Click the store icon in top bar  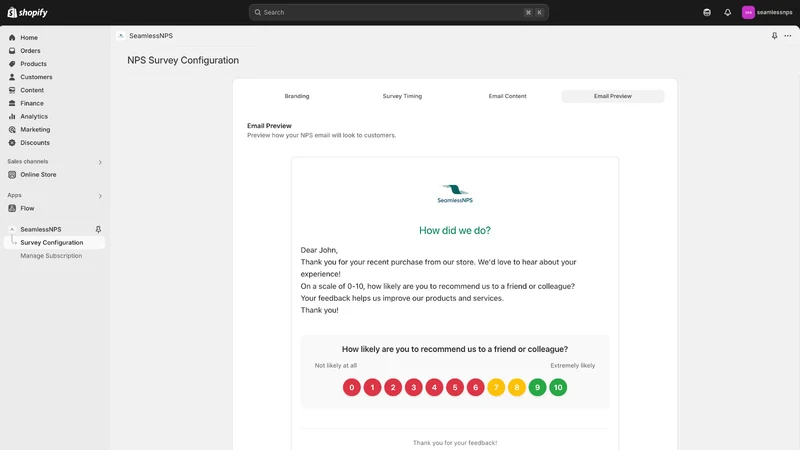(x=707, y=12)
